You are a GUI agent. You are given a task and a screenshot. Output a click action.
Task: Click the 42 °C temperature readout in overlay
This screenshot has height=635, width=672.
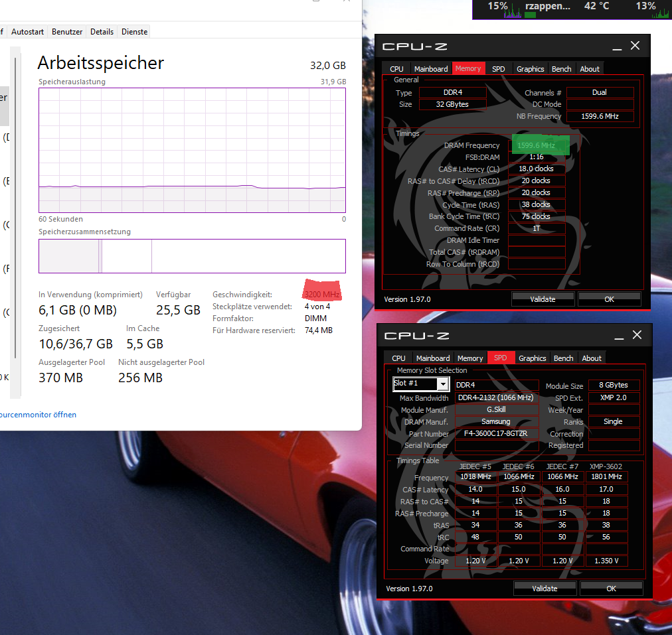[596, 6]
